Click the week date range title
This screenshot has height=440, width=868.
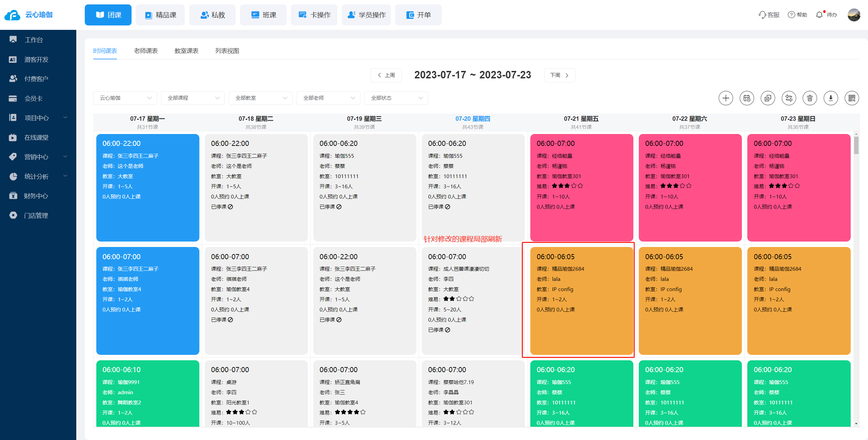pyautogui.click(x=473, y=75)
